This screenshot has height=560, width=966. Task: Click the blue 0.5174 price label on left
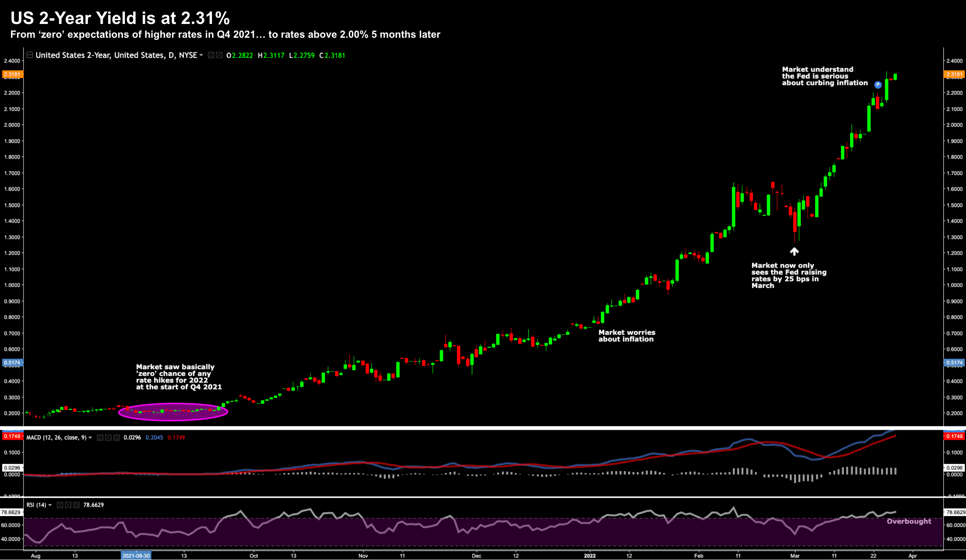click(x=12, y=363)
